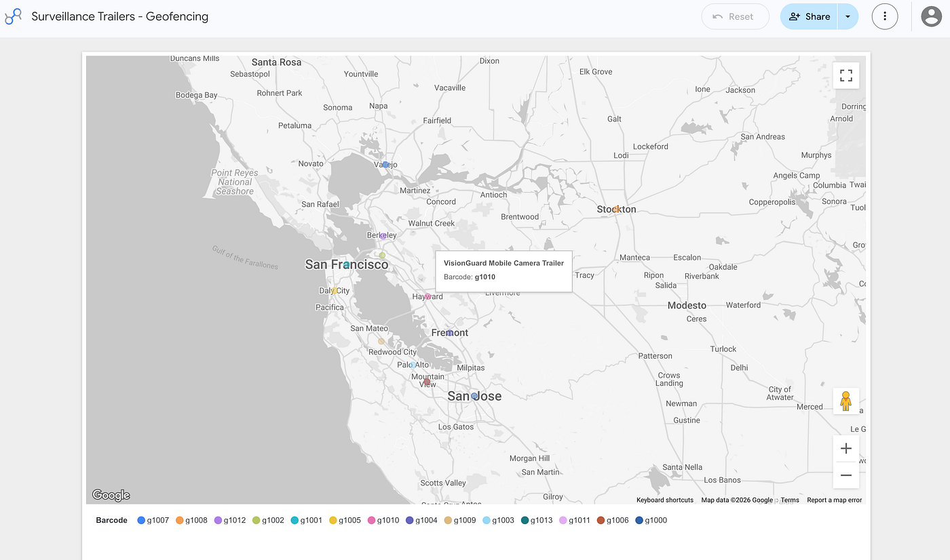The image size is (950, 560).
Task: Click the g1009 legend entry
Action: (x=460, y=521)
